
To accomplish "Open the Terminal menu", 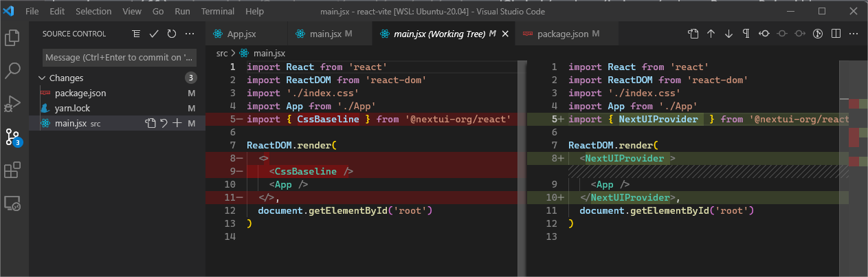I will [x=218, y=12].
